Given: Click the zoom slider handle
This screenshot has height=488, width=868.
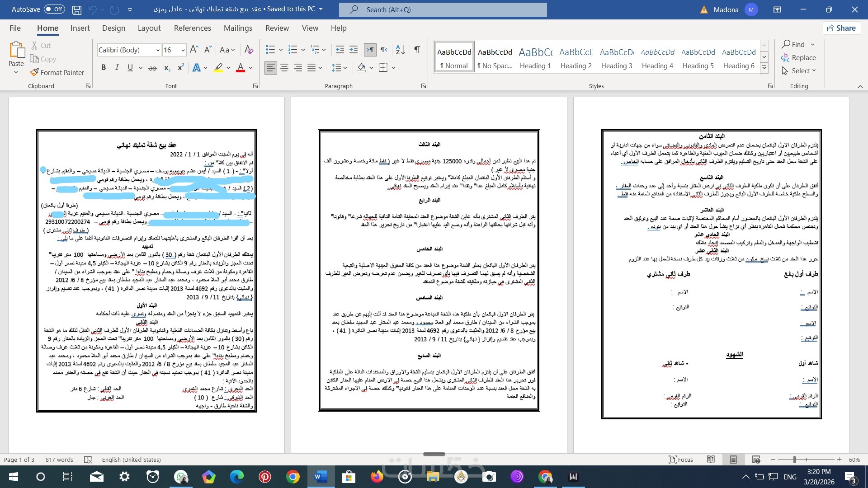Looking at the screenshot, I should [x=794, y=460].
